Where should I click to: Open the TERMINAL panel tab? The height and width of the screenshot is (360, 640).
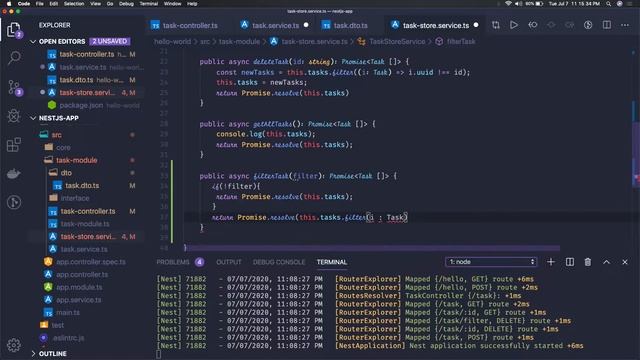pyautogui.click(x=331, y=262)
